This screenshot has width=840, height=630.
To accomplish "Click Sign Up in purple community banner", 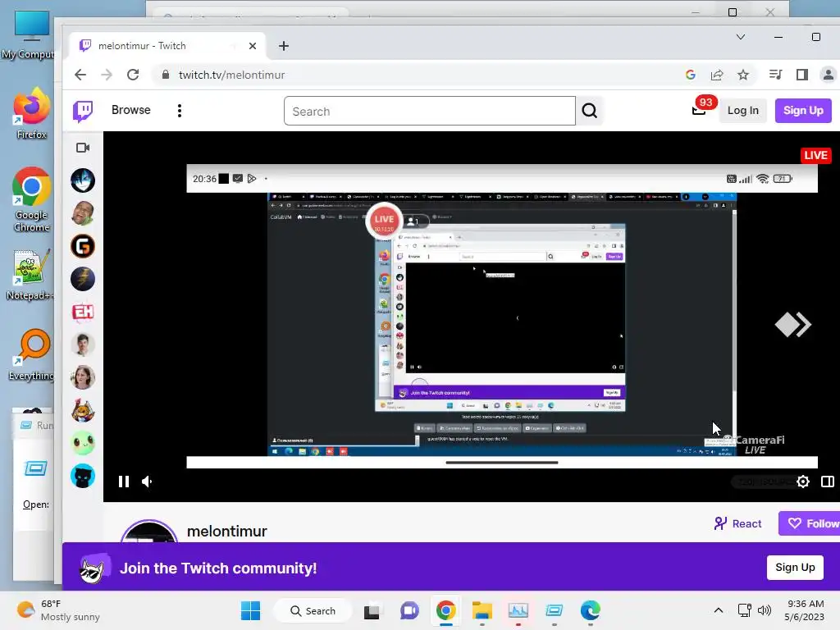I will tap(795, 568).
